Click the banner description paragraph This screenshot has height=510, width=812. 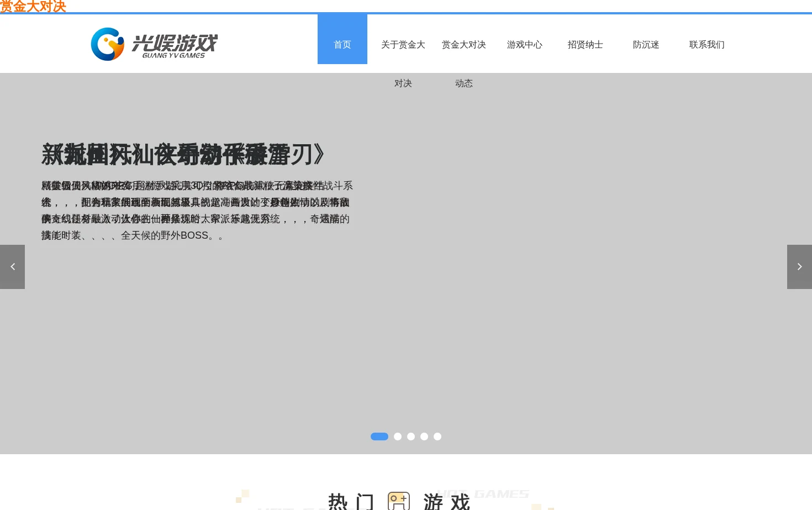[197, 211]
